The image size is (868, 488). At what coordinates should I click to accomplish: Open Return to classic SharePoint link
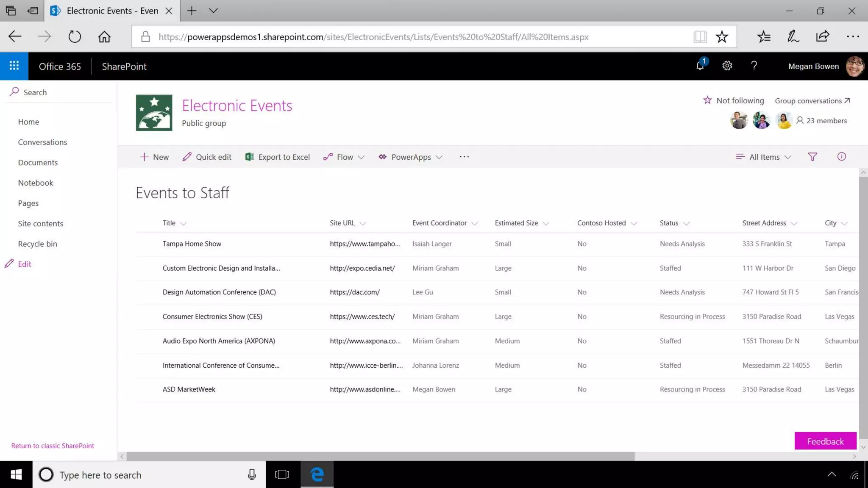[53, 446]
